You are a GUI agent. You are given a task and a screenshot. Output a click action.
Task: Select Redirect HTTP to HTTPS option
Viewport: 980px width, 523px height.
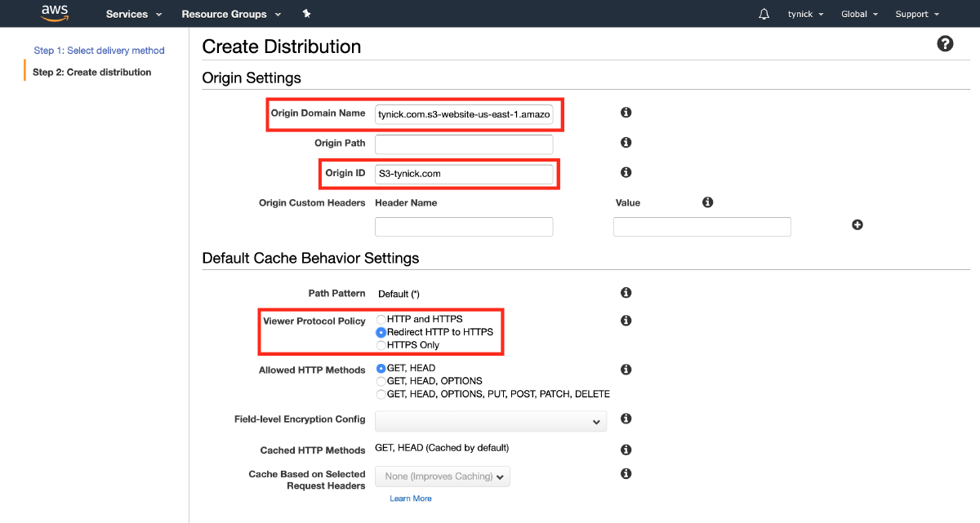coord(381,332)
